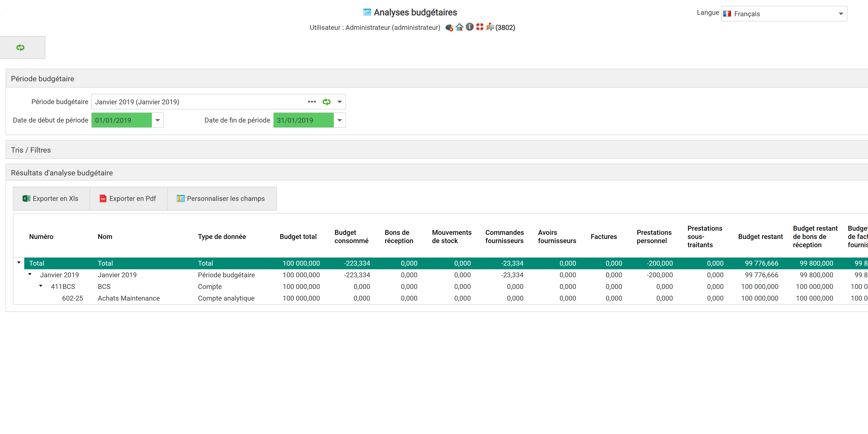Open the three-dots lookup for budget period

312,102
